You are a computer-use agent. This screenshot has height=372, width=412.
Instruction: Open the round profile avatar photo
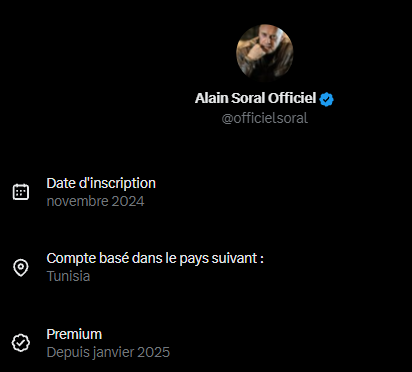coord(265,52)
